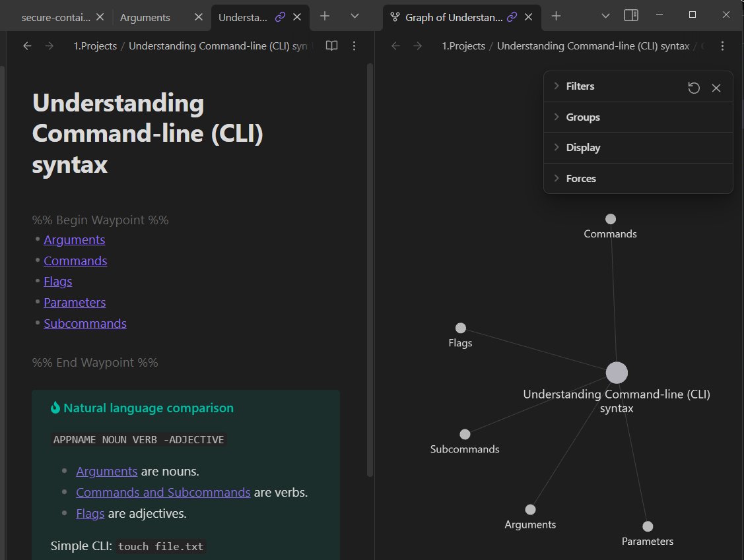
Task: Navigate forward in the note pane
Action: coord(50,46)
